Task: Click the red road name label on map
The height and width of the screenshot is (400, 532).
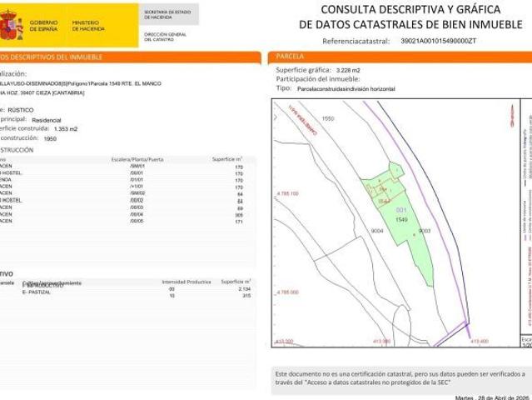Action: click(x=302, y=120)
